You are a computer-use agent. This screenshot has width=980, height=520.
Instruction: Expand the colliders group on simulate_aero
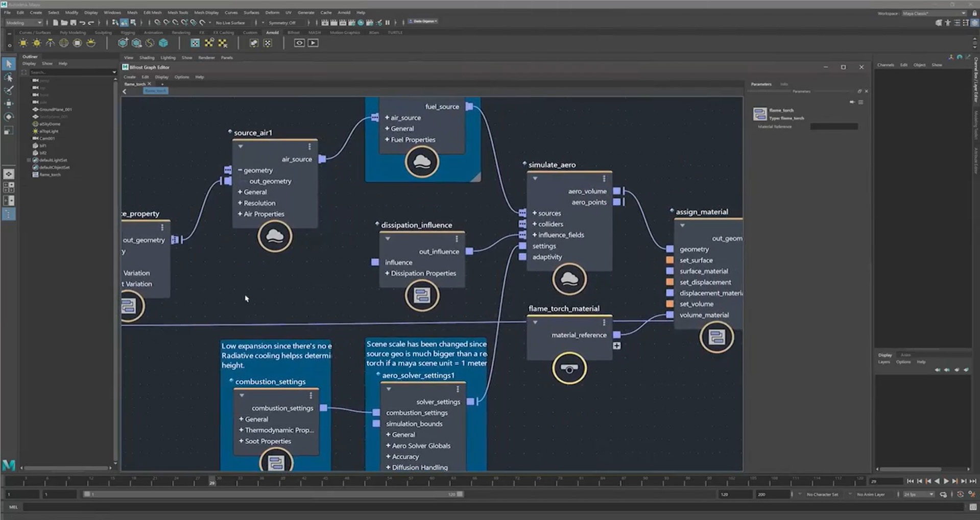535,224
